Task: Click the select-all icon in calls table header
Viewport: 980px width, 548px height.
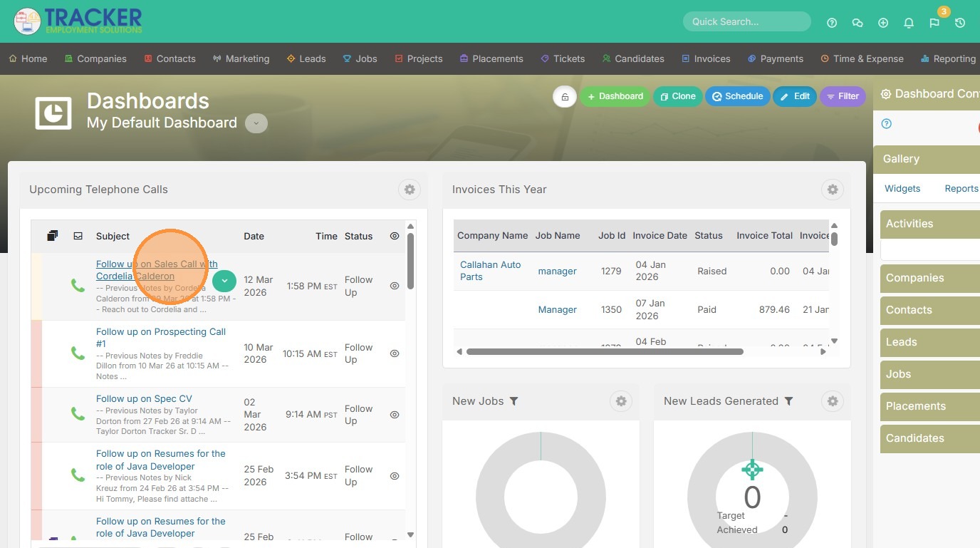Action: click(x=53, y=236)
